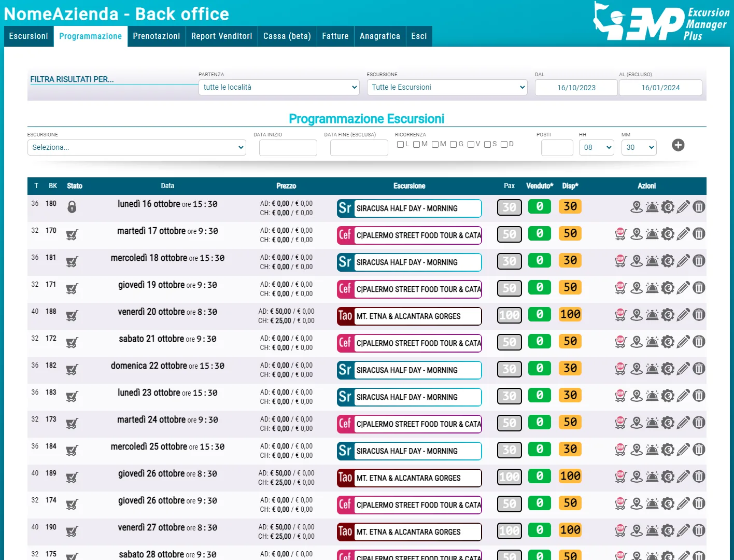The width and height of the screenshot is (734, 560).
Task: Open euro price settings for mercoledì 25 ottobre
Action: 668,450
